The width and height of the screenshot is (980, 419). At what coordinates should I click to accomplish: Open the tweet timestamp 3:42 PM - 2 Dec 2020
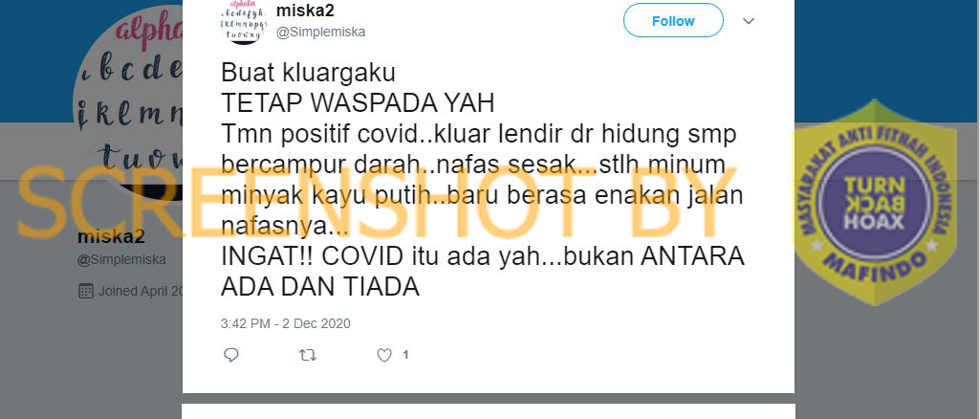click(286, 324)
